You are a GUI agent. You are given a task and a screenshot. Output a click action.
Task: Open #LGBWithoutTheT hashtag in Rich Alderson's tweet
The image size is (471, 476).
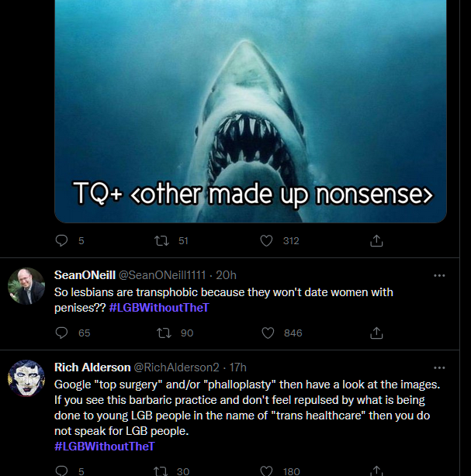[105, 447]
